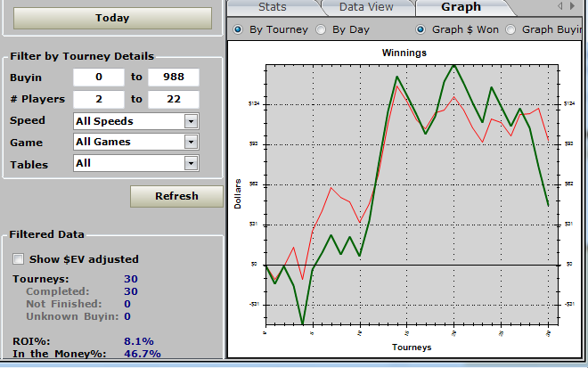
Task: Click the Refresh button
Action: (176, 196)
